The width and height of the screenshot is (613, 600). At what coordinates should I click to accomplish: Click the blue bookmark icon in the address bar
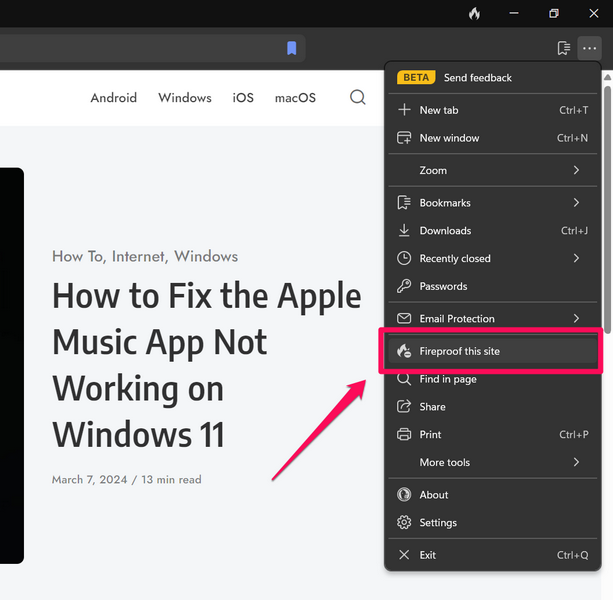[291, 48]
